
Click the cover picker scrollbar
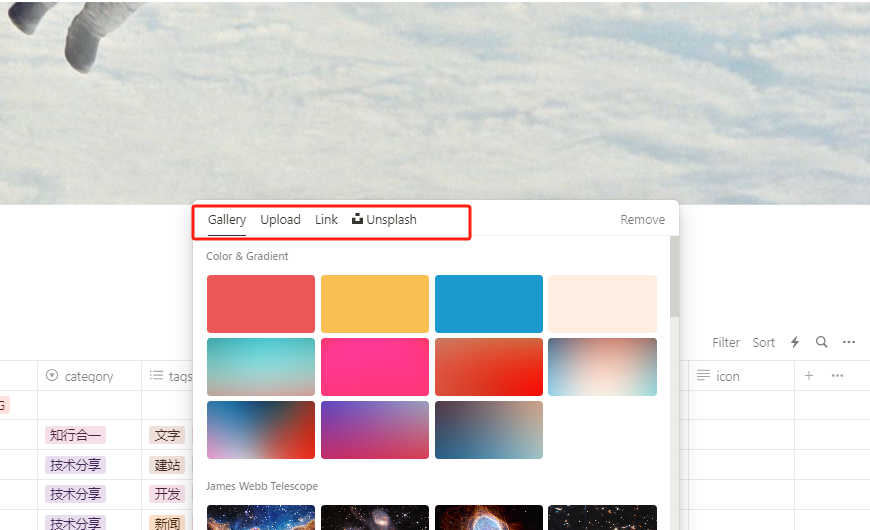(x=674, y=276)
